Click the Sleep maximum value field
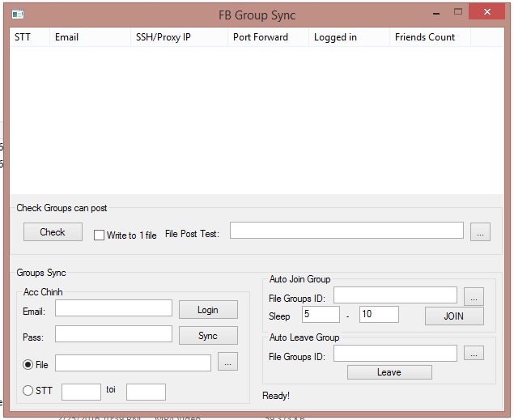The image size is (514, 420). pos(379,314)
